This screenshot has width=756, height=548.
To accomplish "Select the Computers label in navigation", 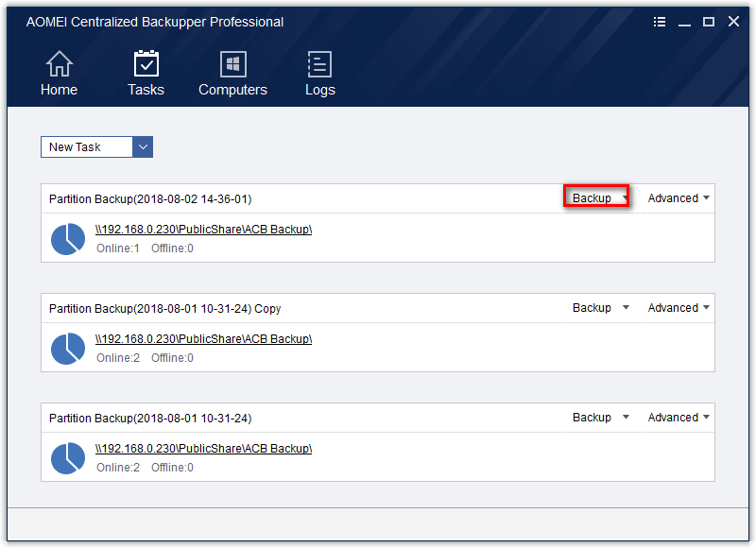I will 232,90.
